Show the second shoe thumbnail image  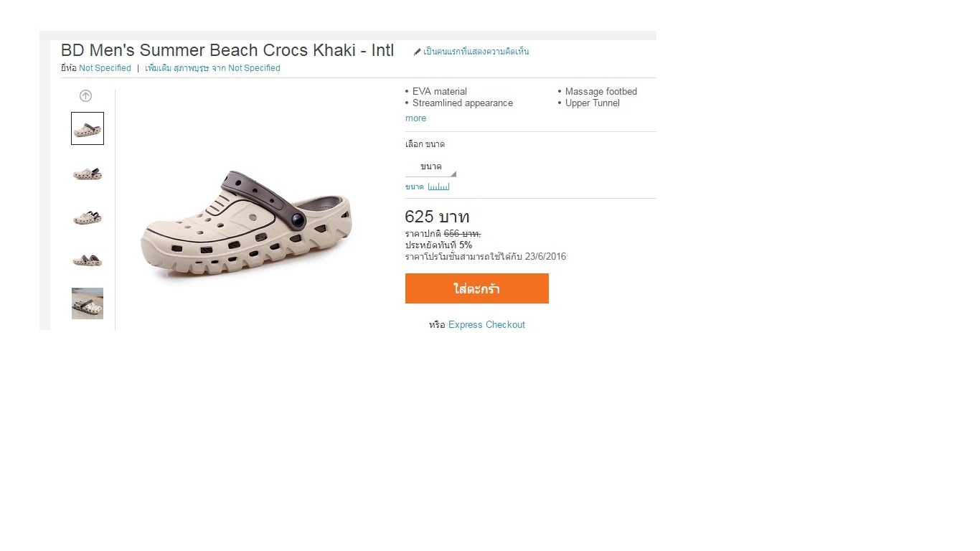pos(88,173)
